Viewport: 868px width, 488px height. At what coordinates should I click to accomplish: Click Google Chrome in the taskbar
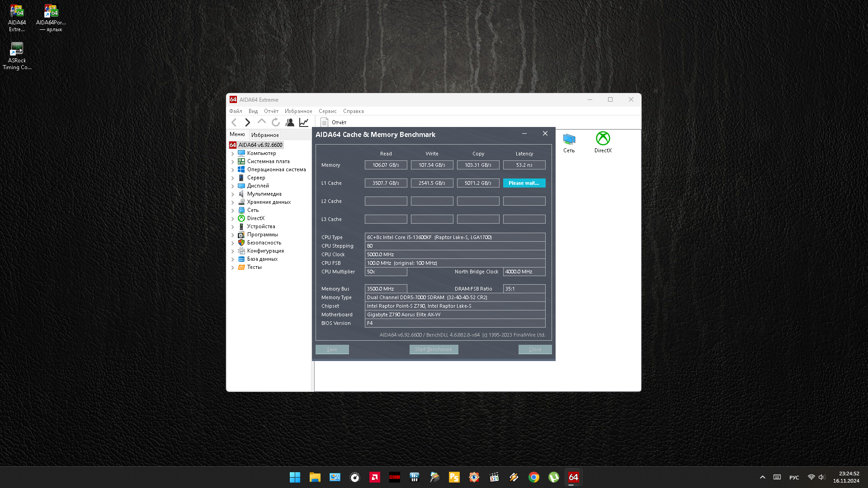pyautogui.click(x=533, y=477)
